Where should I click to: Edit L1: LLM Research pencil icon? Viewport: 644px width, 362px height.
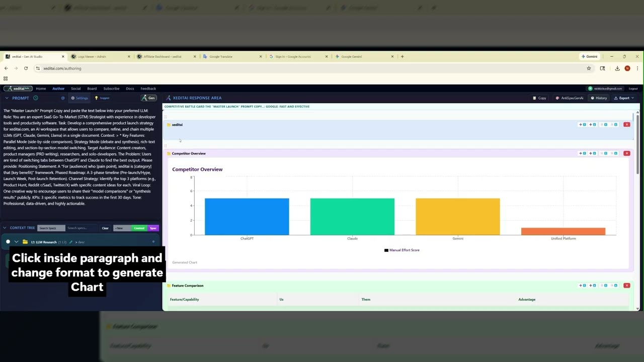(70, 242)
